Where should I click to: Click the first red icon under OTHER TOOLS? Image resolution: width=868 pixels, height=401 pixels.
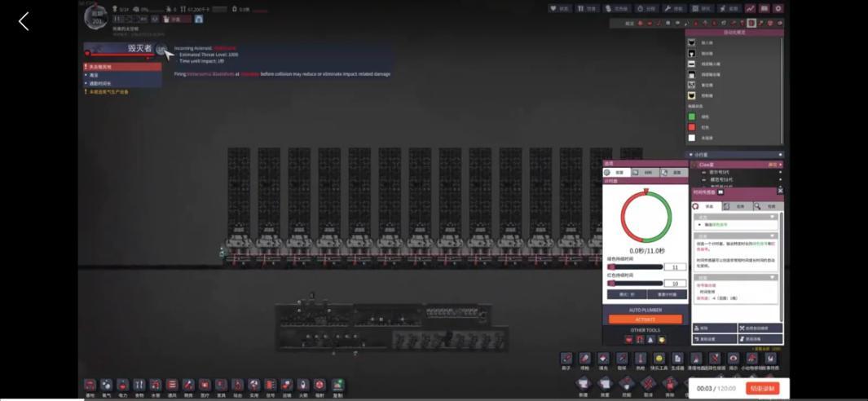629,340
